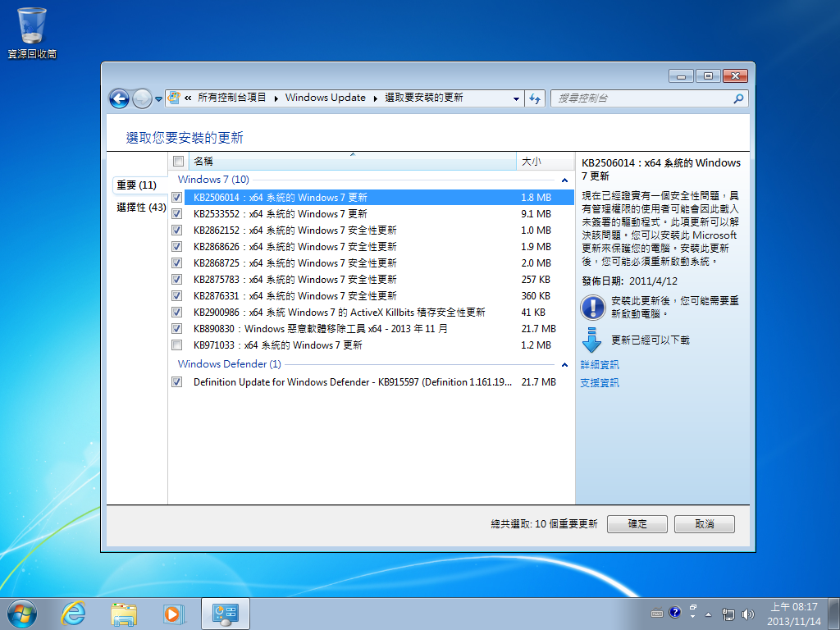This screenshot has height=630, width=840.
Task: Uncheck the KB2506014 update checkbox
Action: [177, 197]
